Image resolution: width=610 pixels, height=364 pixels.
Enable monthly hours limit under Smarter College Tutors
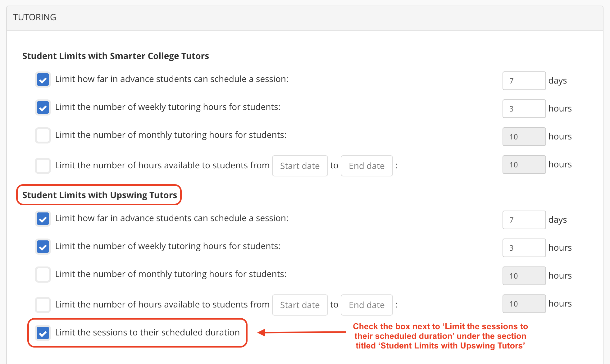pos(43,136)
